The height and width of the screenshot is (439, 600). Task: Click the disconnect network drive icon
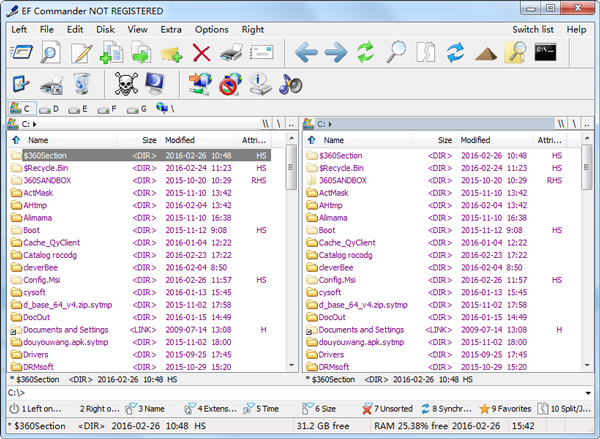[x=230, y=84]
